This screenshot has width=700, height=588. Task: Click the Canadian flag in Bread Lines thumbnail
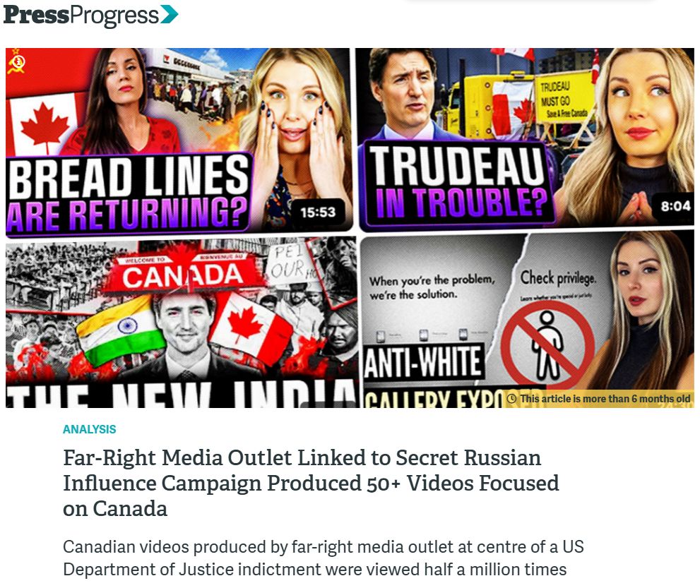pos(45,125)
